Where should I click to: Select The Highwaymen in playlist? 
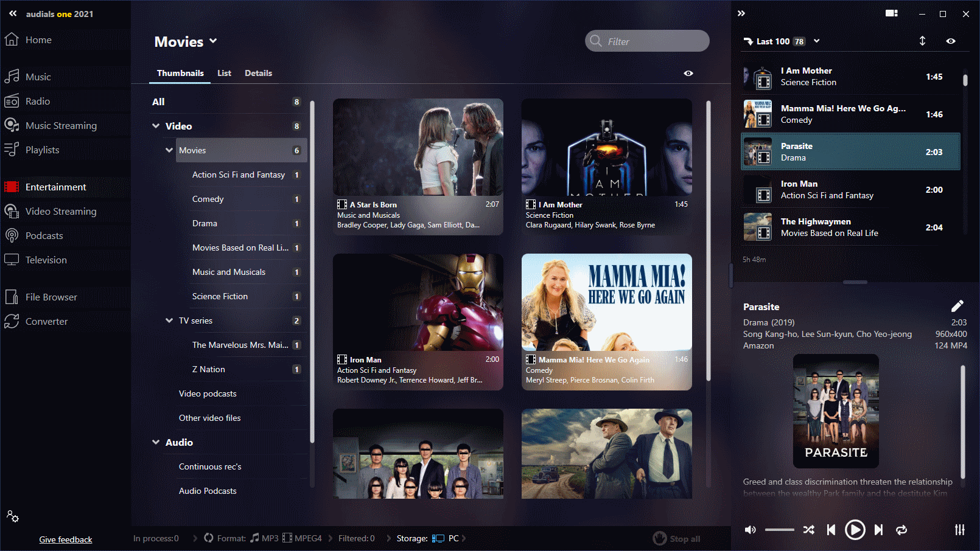click(x=850, y=227)
